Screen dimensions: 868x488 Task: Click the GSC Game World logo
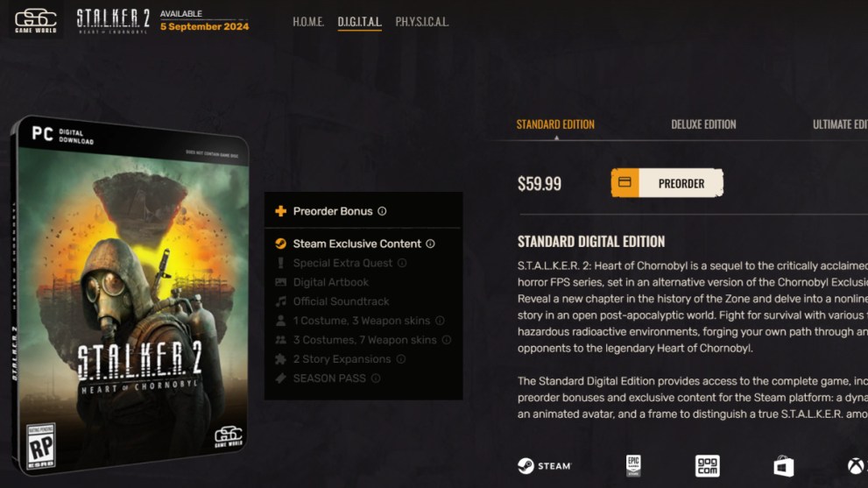(36, 20)
